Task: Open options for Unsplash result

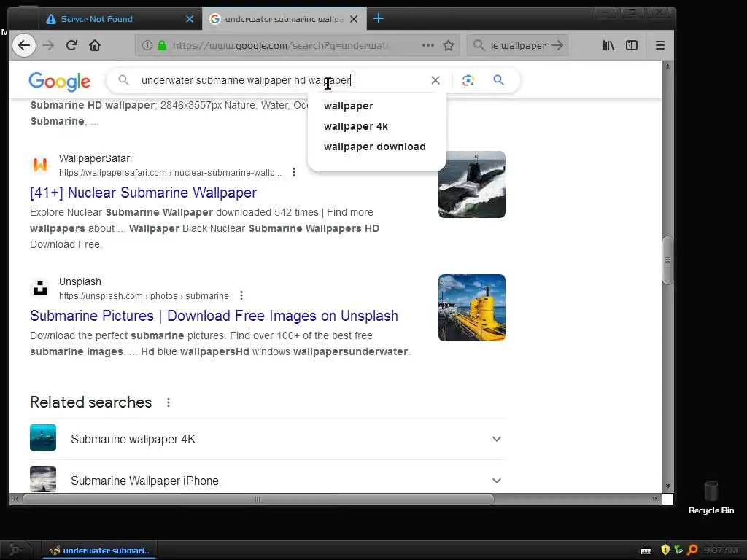Action: click(241, 296)
